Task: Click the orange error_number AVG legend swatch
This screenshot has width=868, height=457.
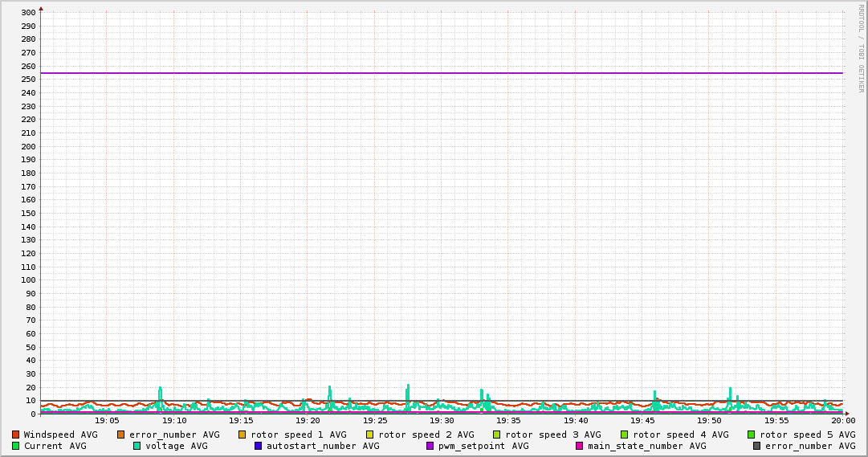Action: (x=121, y=435)
